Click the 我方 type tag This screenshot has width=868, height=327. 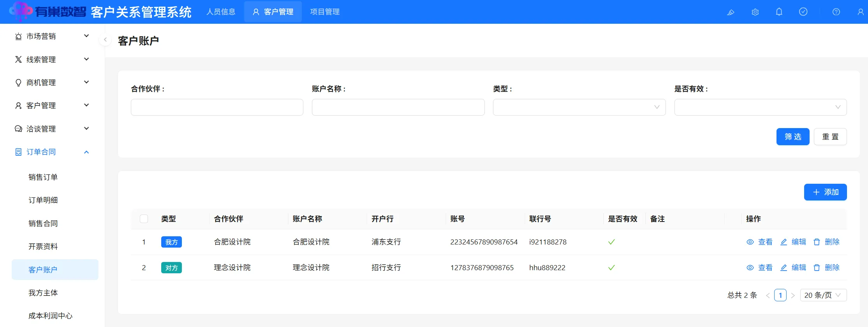[171, 242]
